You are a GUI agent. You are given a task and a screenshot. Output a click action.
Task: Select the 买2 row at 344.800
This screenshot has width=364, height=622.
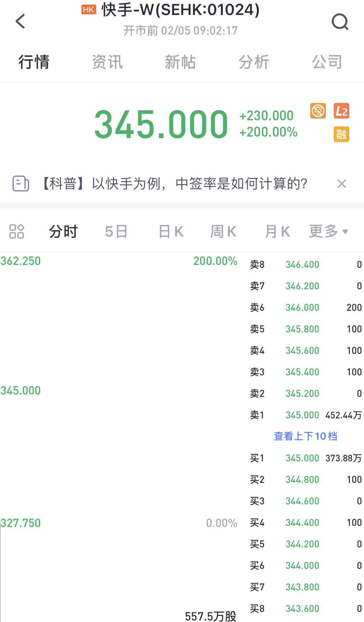pos(306,479)
